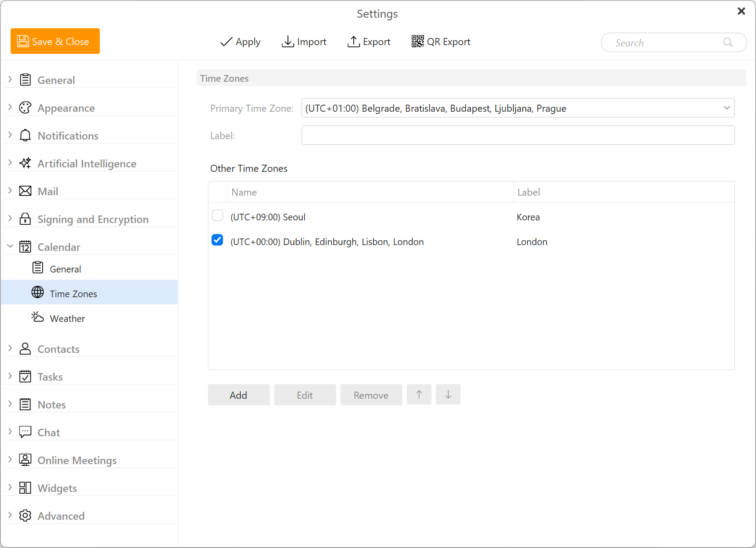Expand the Mail settings section
The image size is (756, 548).
[10, 191]
